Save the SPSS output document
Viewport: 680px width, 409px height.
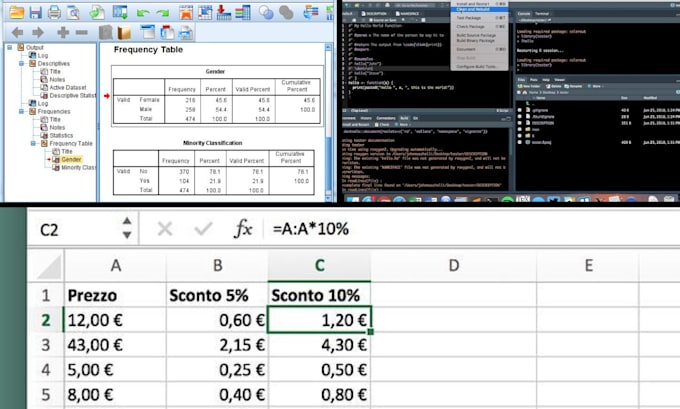(36, 12)
